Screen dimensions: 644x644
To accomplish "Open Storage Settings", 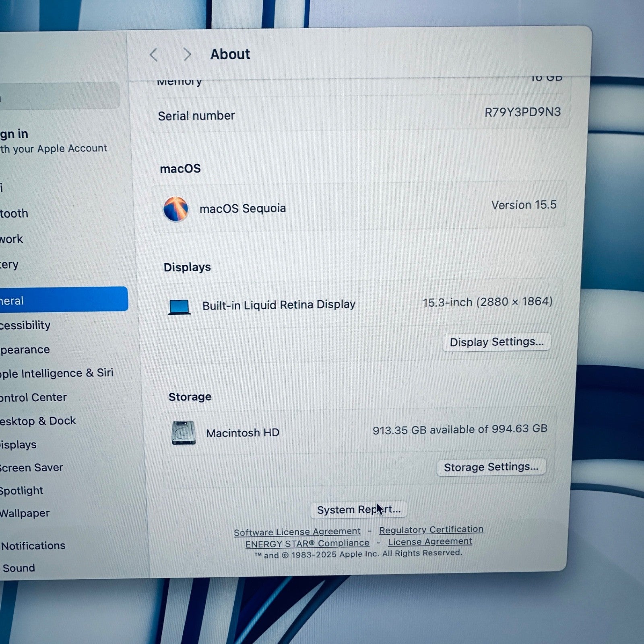I will tap(491, 467).
